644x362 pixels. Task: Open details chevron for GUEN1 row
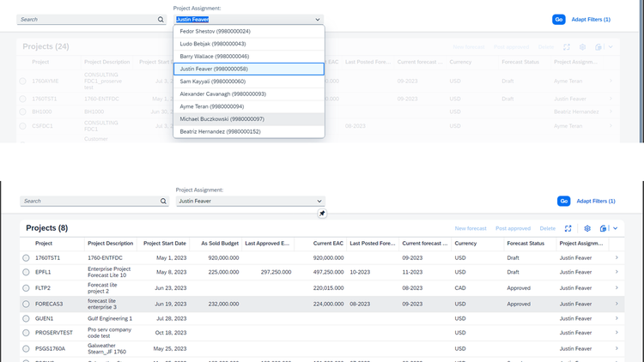pyautogui.click(x=617, y=318)
